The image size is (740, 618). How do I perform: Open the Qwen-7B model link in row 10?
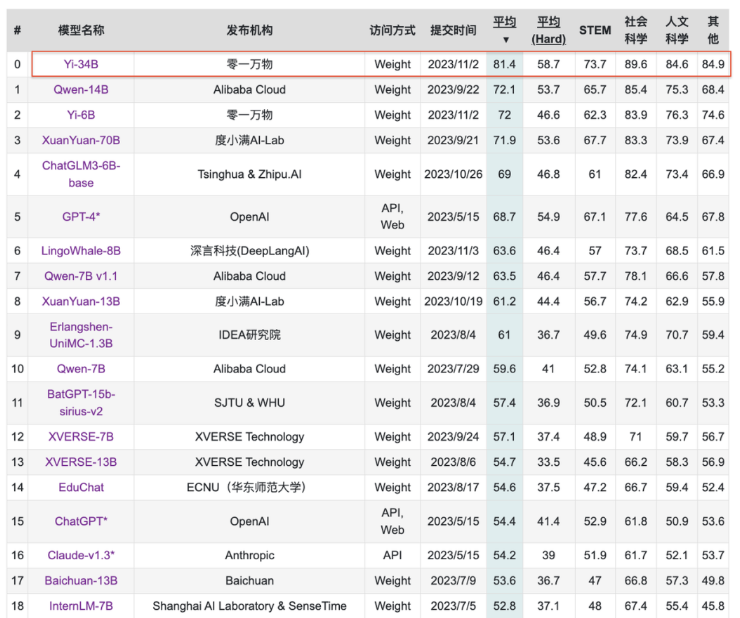[x=81, y=369]
